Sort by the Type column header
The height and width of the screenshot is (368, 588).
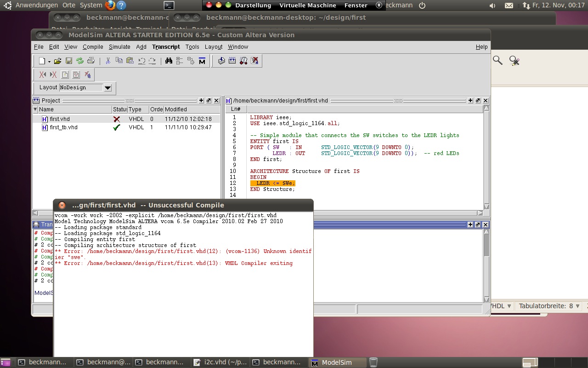138,109
